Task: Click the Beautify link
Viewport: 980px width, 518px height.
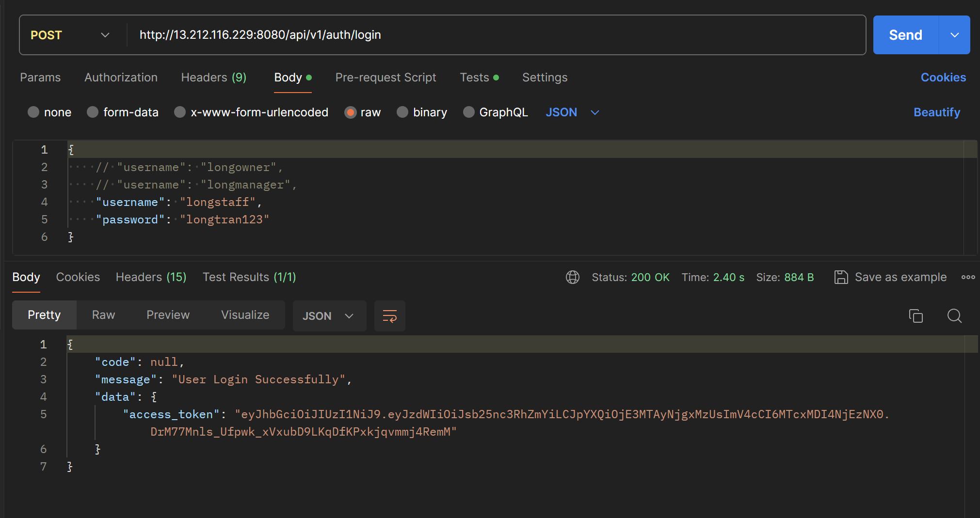Action: [x=937, y=112]
